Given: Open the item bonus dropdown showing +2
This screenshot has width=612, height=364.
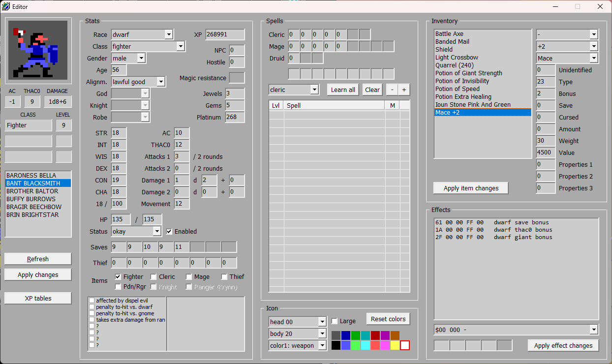Looking at the screenshot, I should 594,47.
